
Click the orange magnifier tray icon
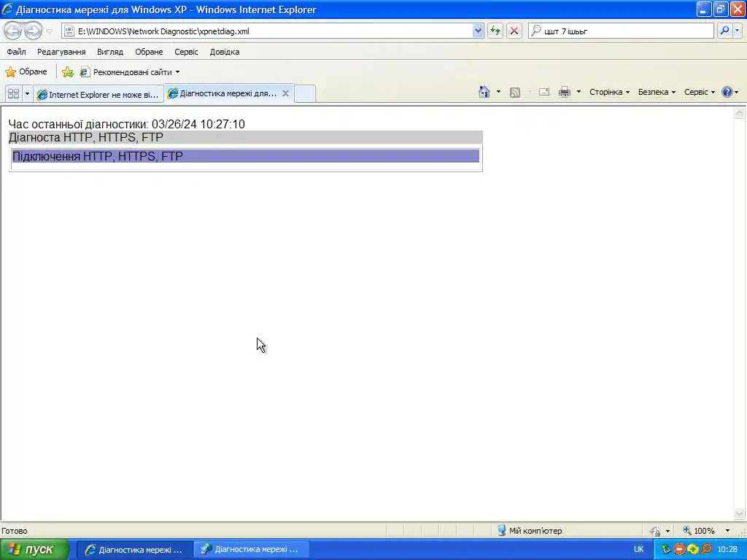click(x=706, y=550)
